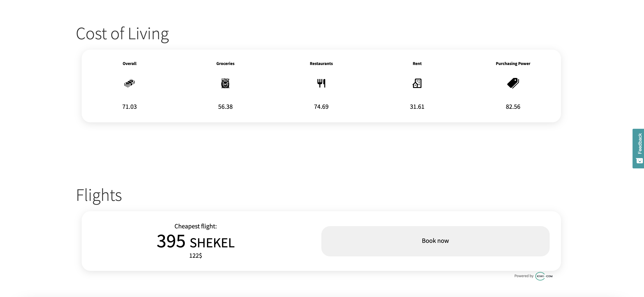The height and width of the screenshot is (297, 644).
Task: Click the smiley icon on Feedback tab
Action: pyautogui.click(x=639, y=161)
